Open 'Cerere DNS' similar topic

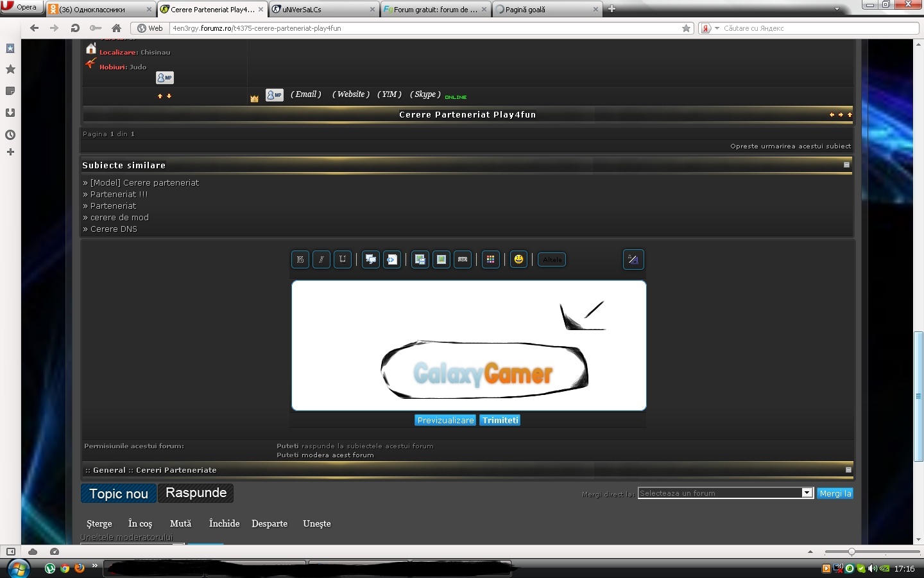[x=114, y=229]
